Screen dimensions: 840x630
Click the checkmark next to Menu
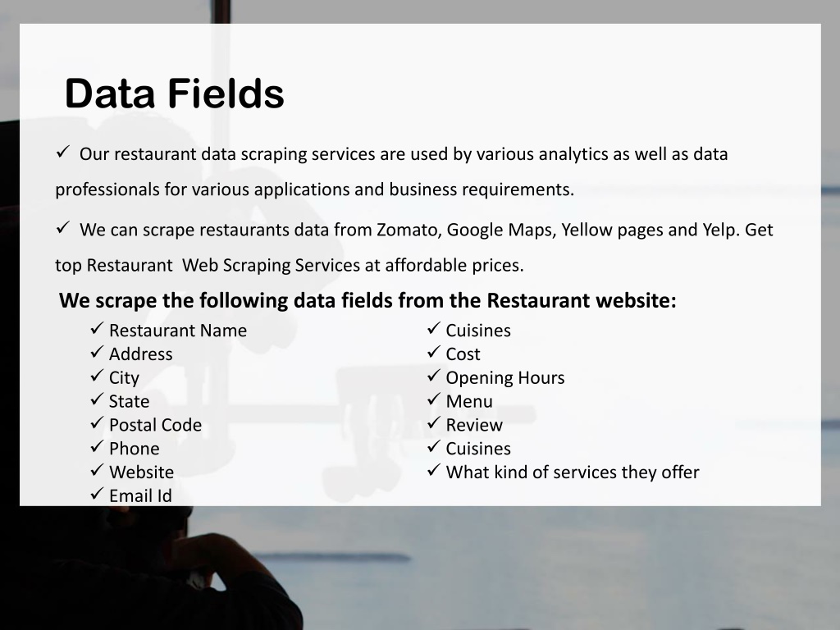coord(433,399)
